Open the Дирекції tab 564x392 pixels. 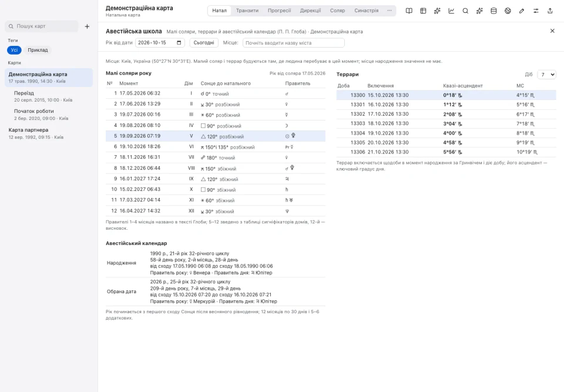coord(310,11)
